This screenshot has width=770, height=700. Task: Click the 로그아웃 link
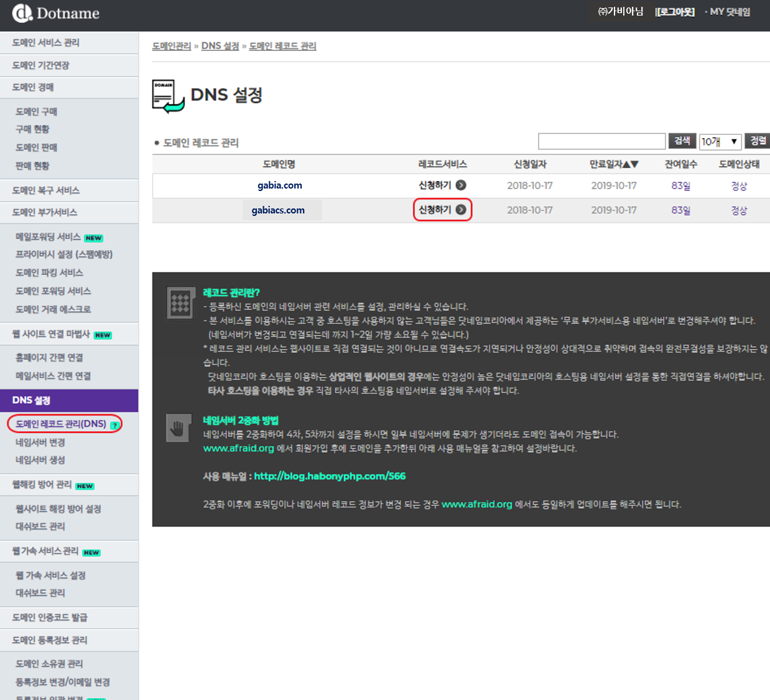click(x=675, y=12)
